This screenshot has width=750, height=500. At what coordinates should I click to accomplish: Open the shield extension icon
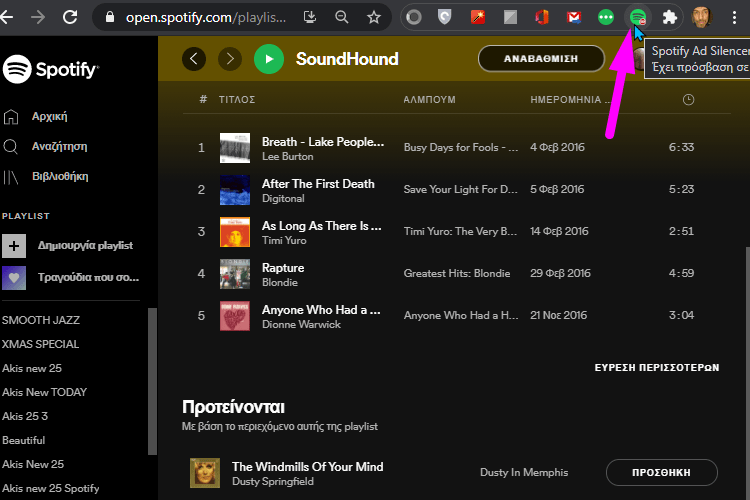coord(445,18)
